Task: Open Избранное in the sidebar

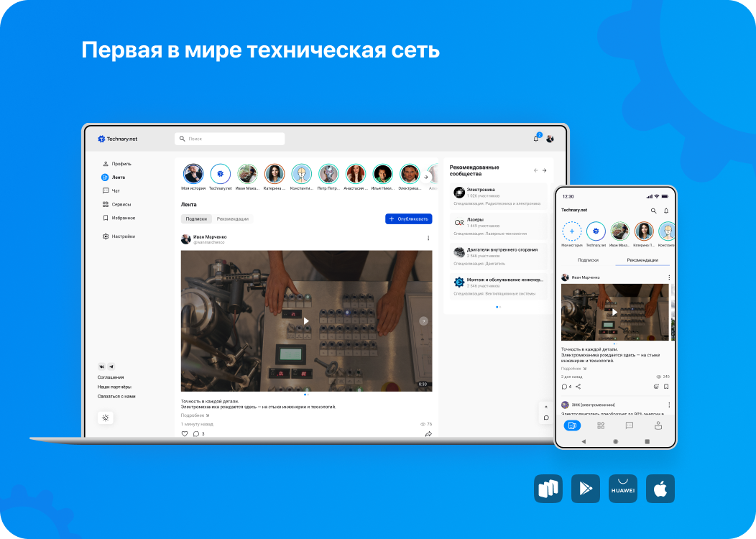Action: click(119, 218)
